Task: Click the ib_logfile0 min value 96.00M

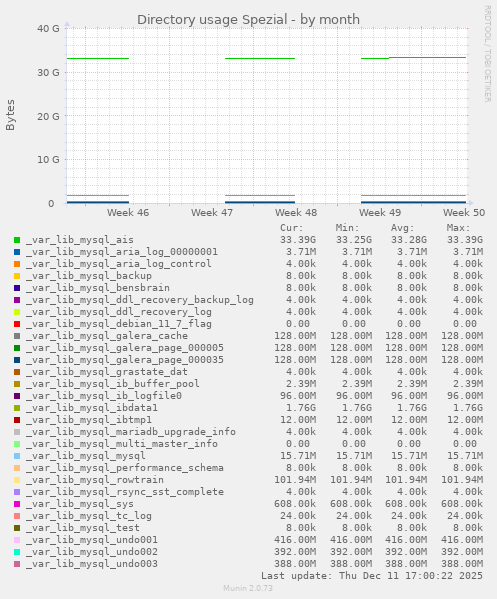Action: pos(354,396)
